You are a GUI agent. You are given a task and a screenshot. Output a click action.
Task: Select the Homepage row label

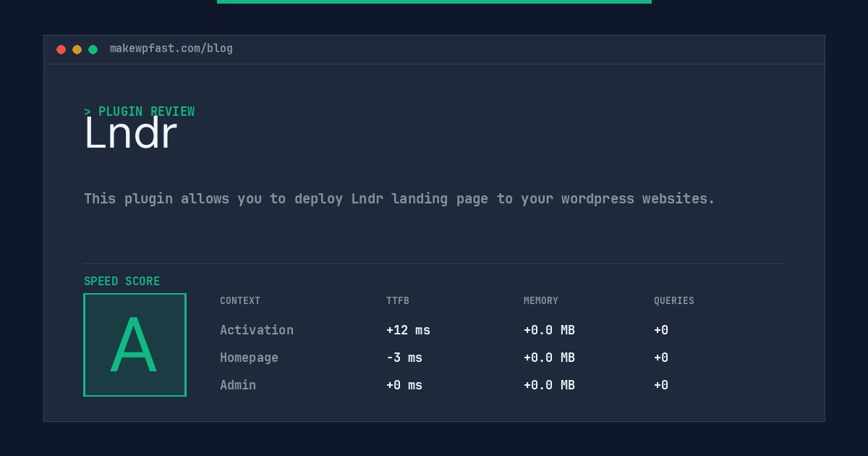pos(249,358)
